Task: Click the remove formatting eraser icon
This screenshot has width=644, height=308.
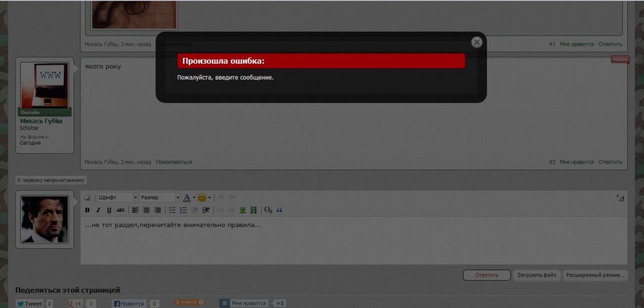Action: click(88, 197)
